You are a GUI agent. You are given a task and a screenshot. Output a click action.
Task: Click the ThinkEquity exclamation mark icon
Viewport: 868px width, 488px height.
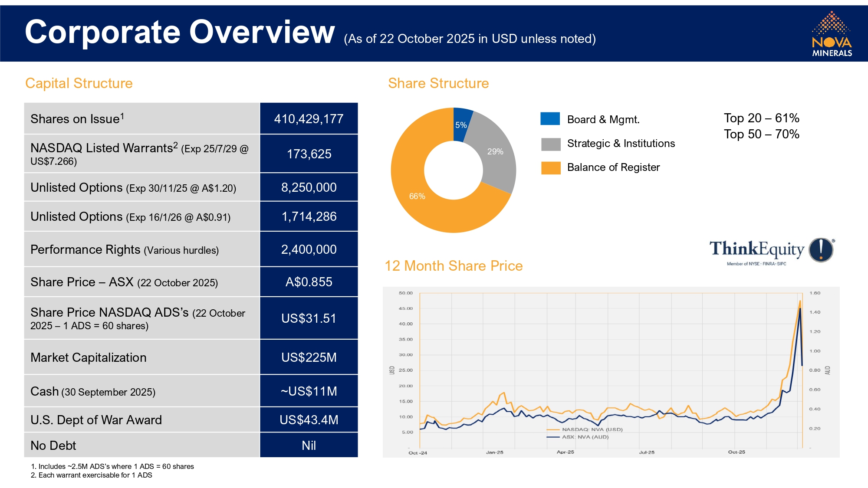click(821, 250)
